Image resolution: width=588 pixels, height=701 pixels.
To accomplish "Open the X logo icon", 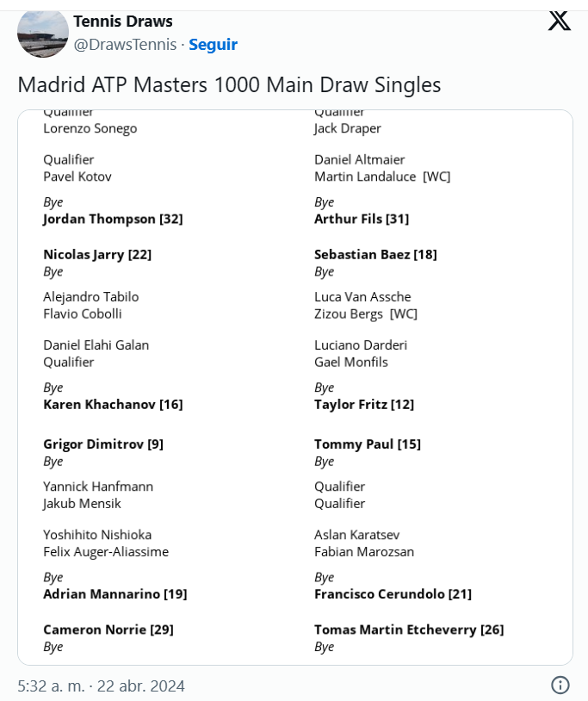I will (x=560, y=21).
